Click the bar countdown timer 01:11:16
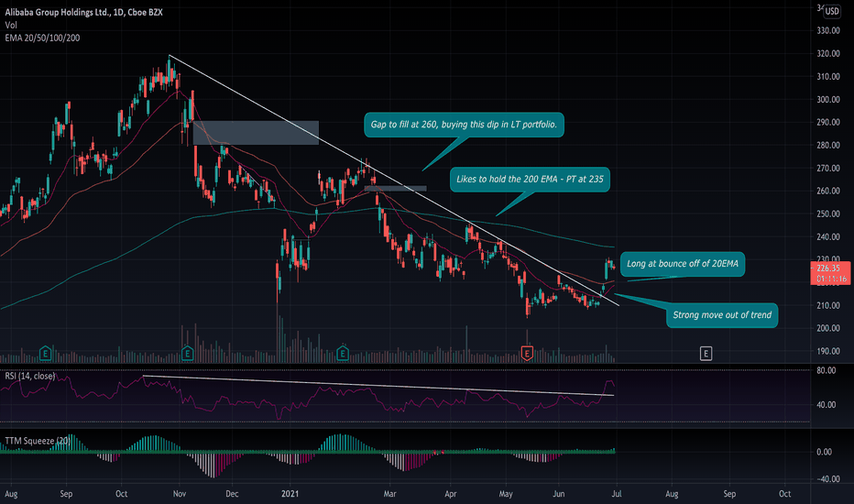The height and width of the screenshot is (504, 854). tap(830, 279)
